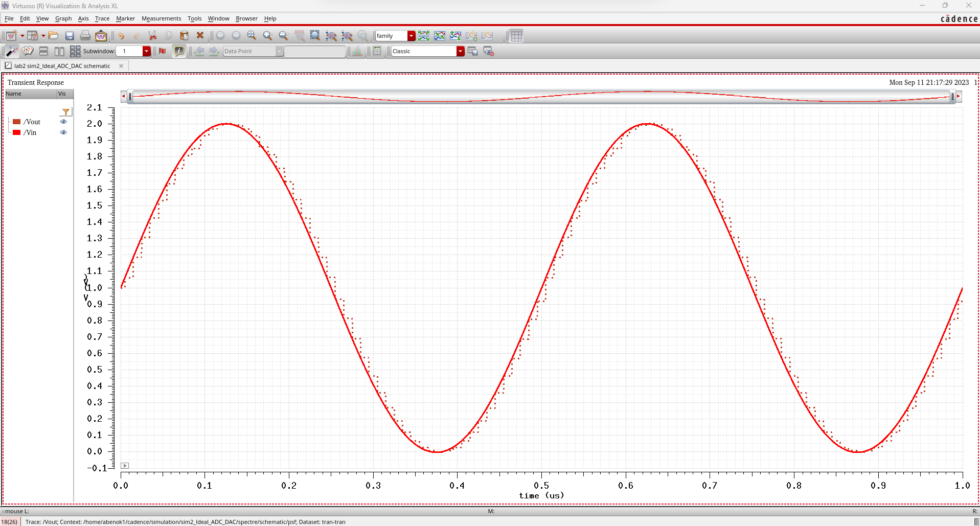This screenshot has height=526, width=980.
Task: Open the calculator icon
Action: click(377, 51)
